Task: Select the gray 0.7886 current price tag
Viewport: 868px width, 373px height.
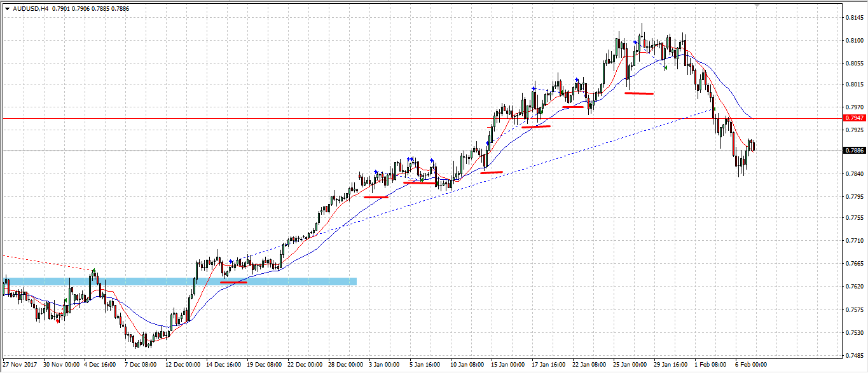Action: pos(855,151)
